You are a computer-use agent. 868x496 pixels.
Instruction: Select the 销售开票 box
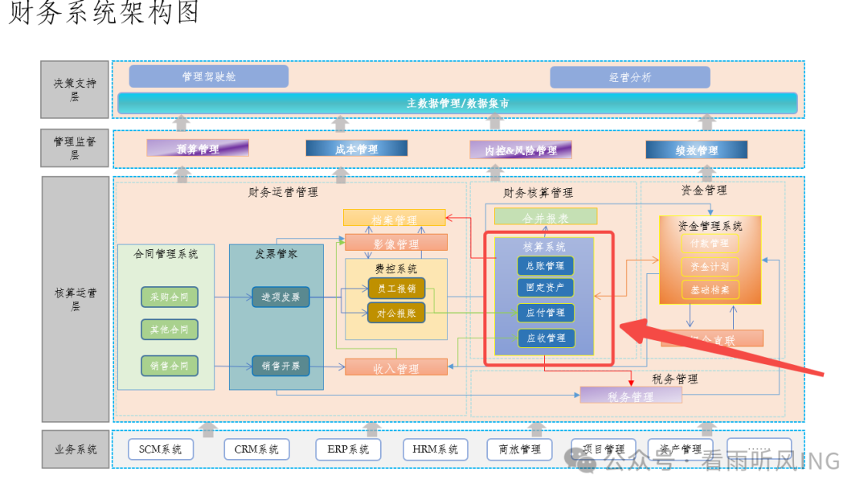point(280,367)
